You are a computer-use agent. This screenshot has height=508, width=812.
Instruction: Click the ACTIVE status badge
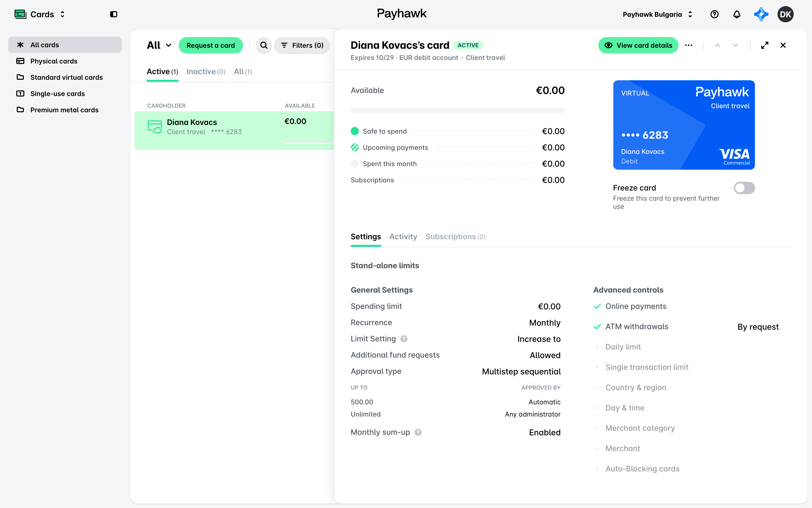(x=468, y=45)
